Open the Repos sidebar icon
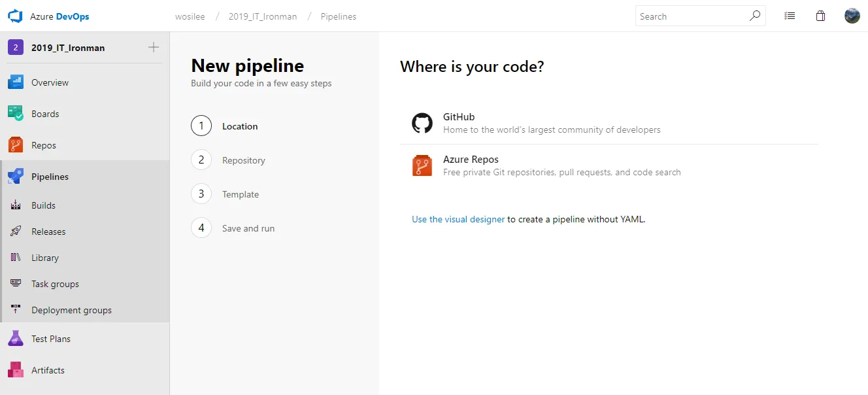 click(16, 145)
